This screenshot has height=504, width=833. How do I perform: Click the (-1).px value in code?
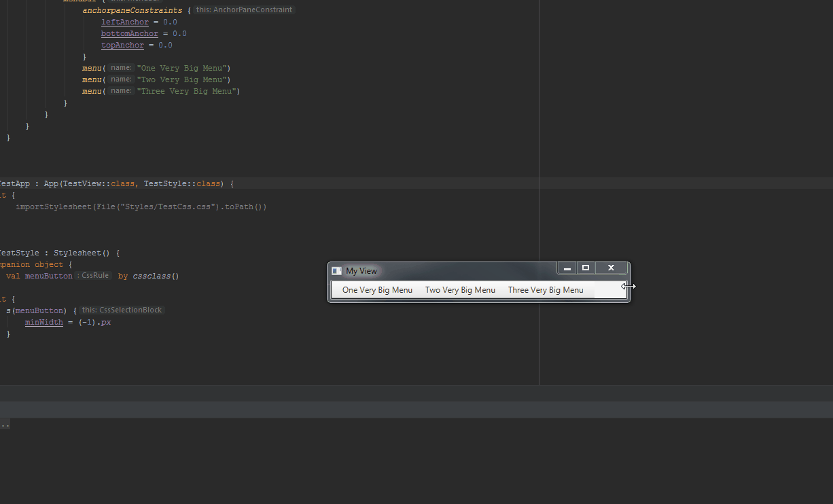tap(94, 322)
